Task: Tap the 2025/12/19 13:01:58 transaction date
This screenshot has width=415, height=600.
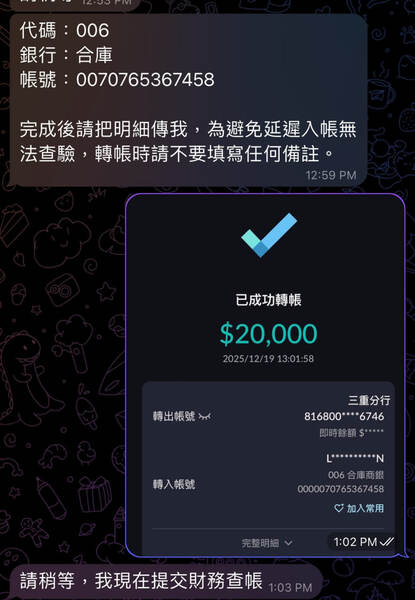Action: (269, 359)
